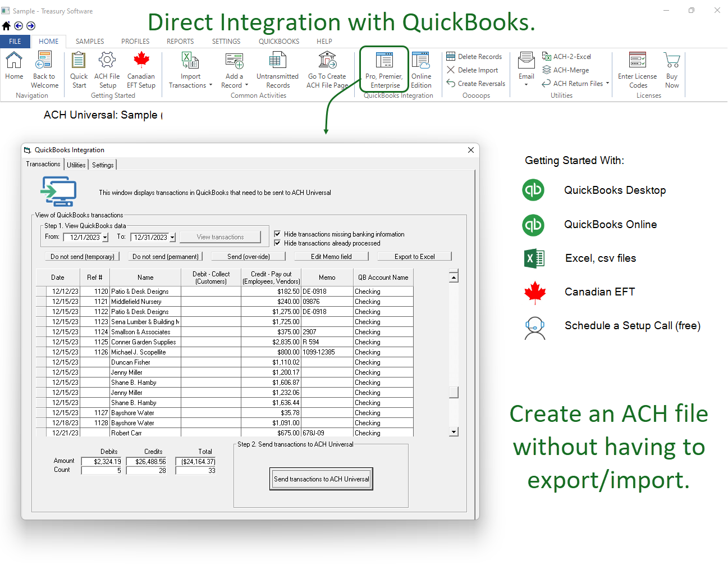Click the back arrow navigation icon
This screenshot has width=728, height=564.
pyautogui.click(x=19, y=26)
